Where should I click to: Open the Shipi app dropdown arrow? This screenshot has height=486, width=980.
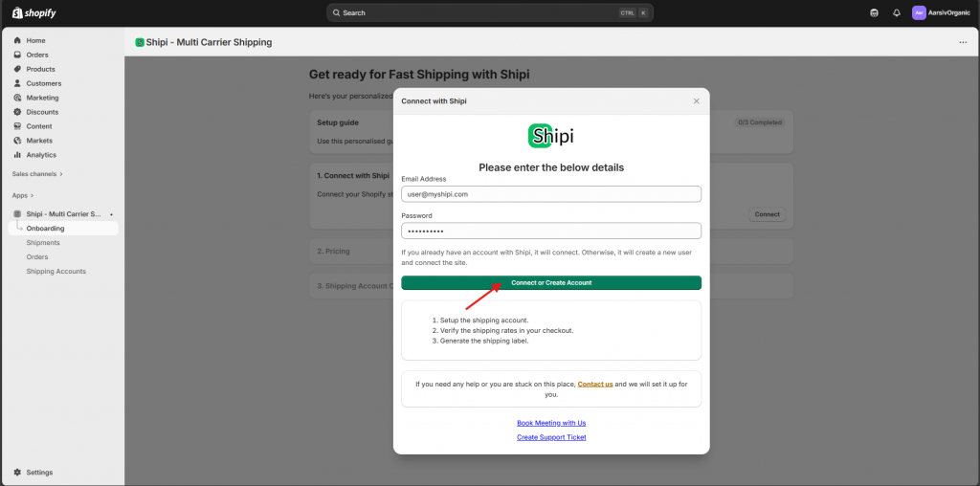(111, 214)
